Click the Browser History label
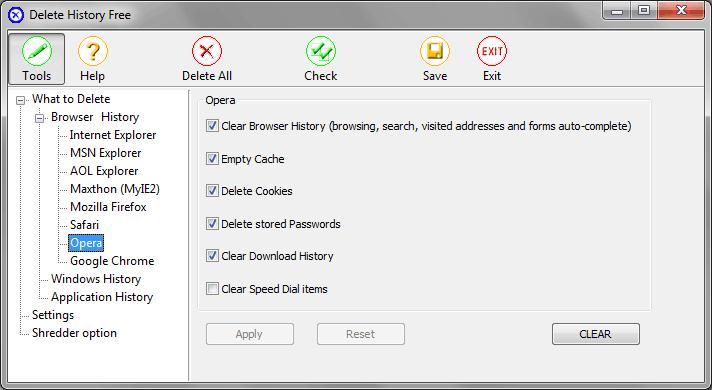The height and width of the screenshot is (390, 712). 95,117
